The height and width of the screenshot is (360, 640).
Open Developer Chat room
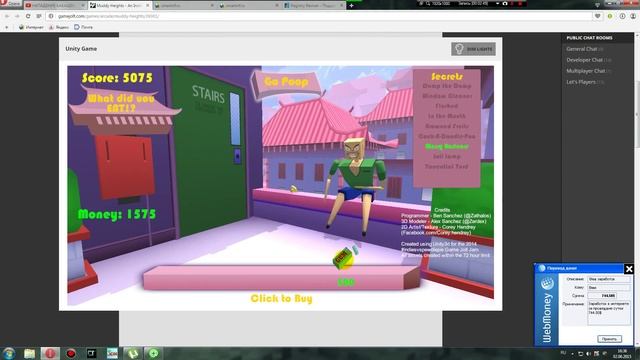pyautogui.click(x=589, y=60)
